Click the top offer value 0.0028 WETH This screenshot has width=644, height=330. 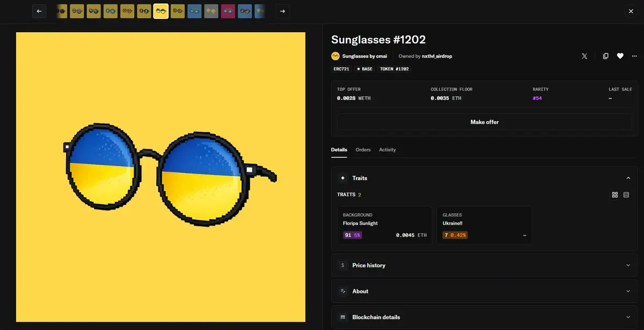click(x=354, y=98)
